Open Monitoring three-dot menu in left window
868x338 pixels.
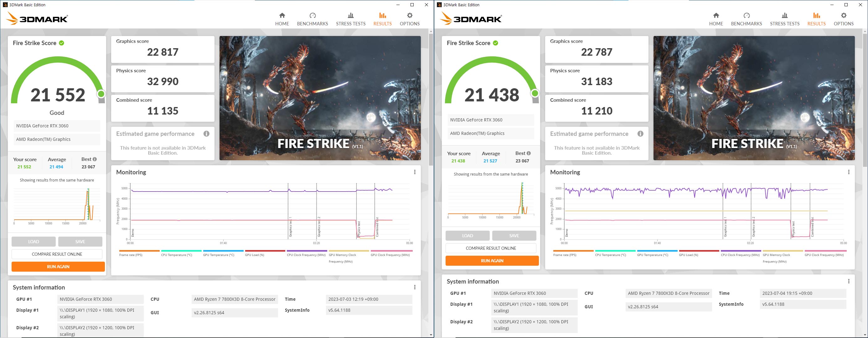[x=415, y=172]
